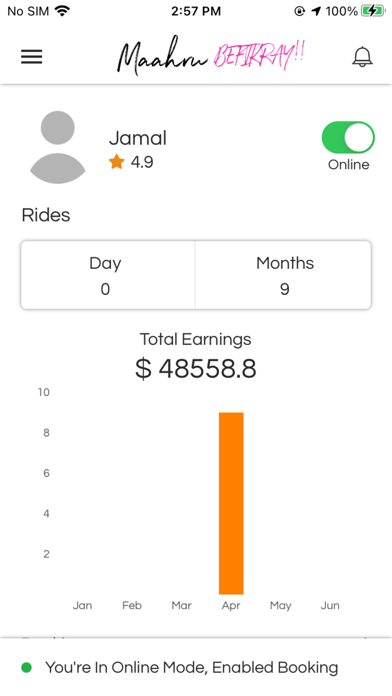
Task: Tap the green online status dot
Action: 27,667
